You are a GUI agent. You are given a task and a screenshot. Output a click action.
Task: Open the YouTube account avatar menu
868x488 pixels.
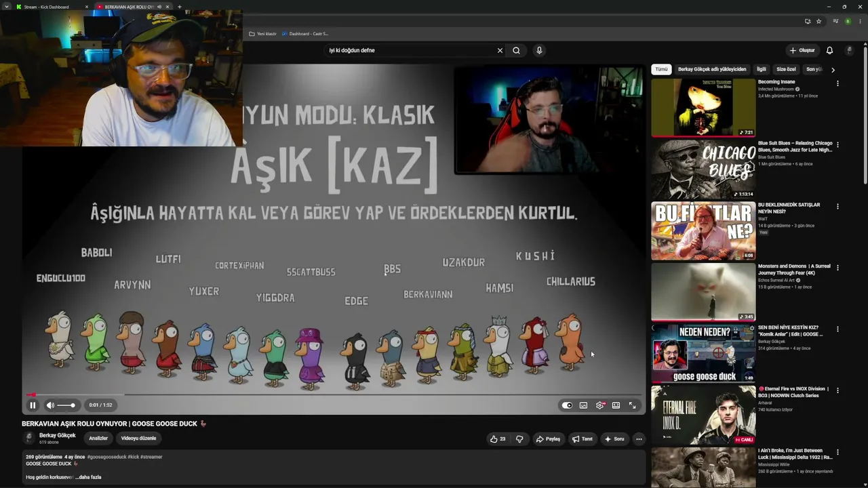coord(848,50)
